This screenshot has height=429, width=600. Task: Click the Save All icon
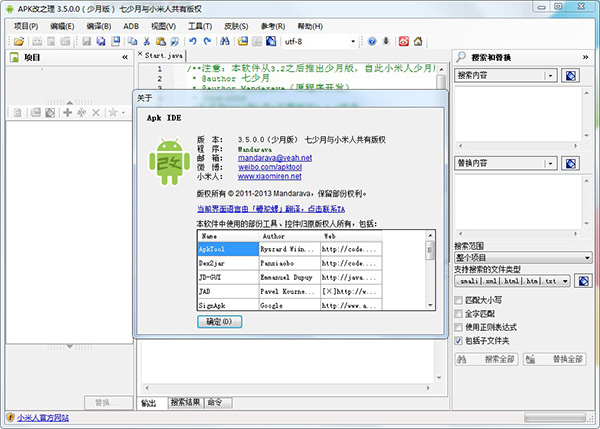point(101,41)
